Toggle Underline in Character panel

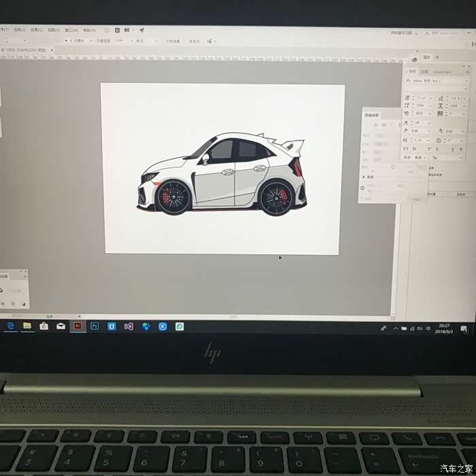click(453, 150)
